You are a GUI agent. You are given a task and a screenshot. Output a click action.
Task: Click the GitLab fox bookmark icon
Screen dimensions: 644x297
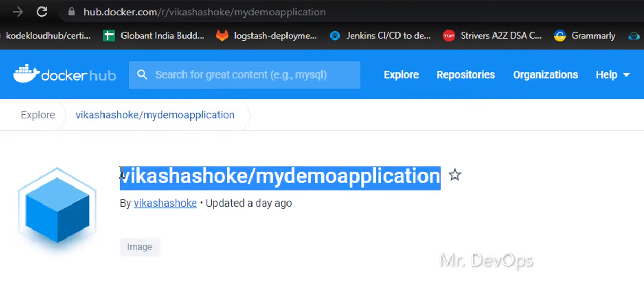(222, 36)
